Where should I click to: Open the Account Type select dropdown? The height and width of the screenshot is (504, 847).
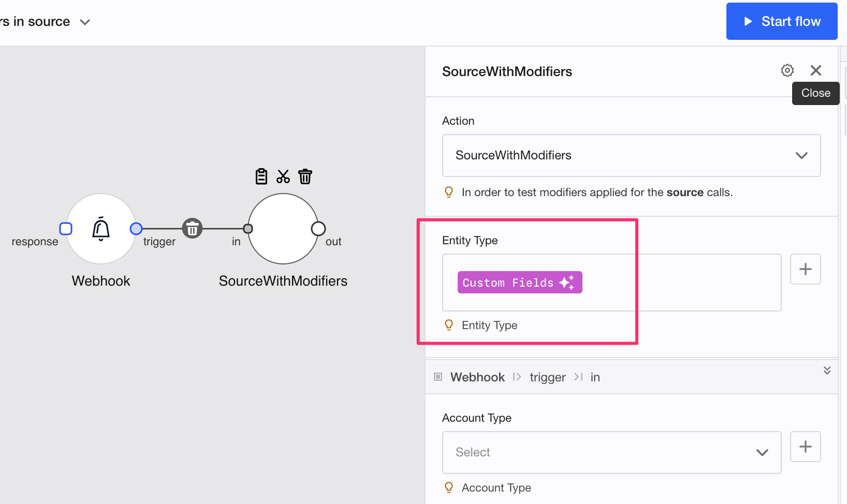pyautogui.click(x=611, y=452)
